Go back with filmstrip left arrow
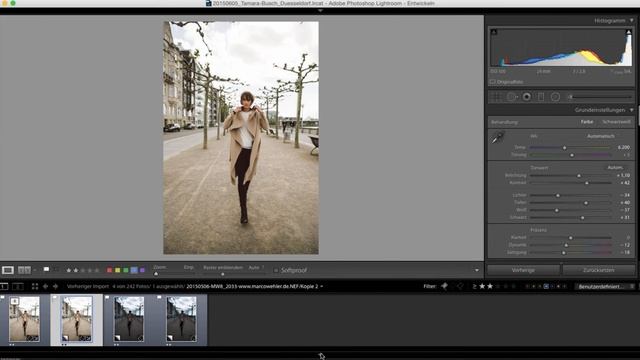 (x=45, y=287)
